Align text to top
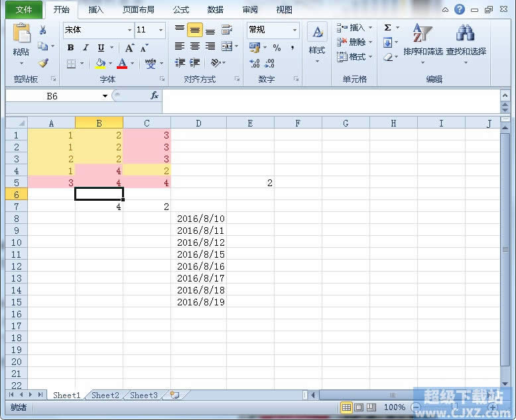The height and width of the screenshot is (420, 516). [180, 30]
